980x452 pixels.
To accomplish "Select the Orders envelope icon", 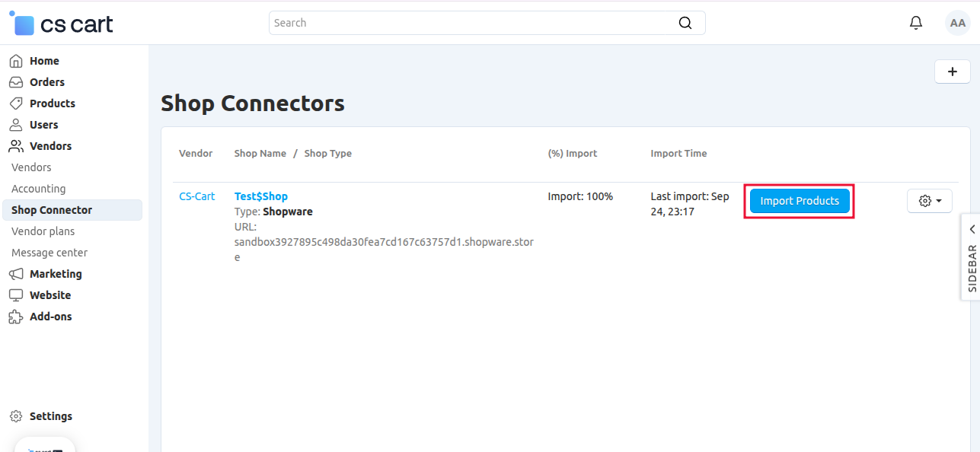I will click(x=15, y=81).
